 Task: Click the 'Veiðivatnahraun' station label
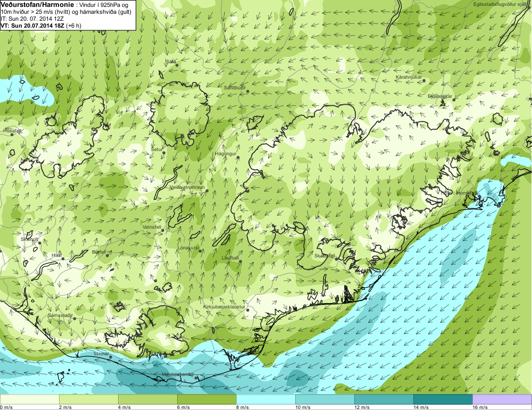(187, 187)
